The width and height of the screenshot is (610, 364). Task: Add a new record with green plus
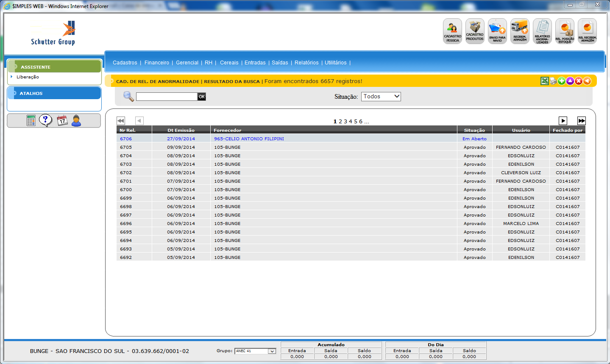pos(562,81)
